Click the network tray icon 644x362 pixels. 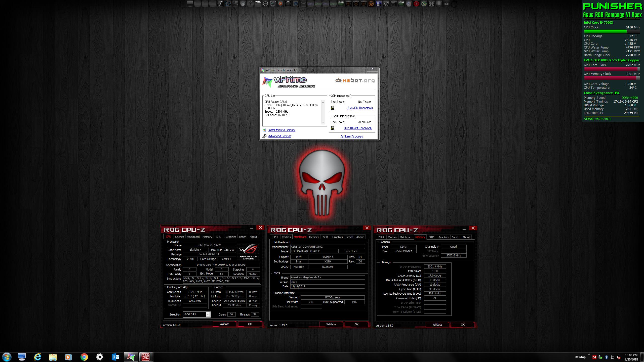613,357
